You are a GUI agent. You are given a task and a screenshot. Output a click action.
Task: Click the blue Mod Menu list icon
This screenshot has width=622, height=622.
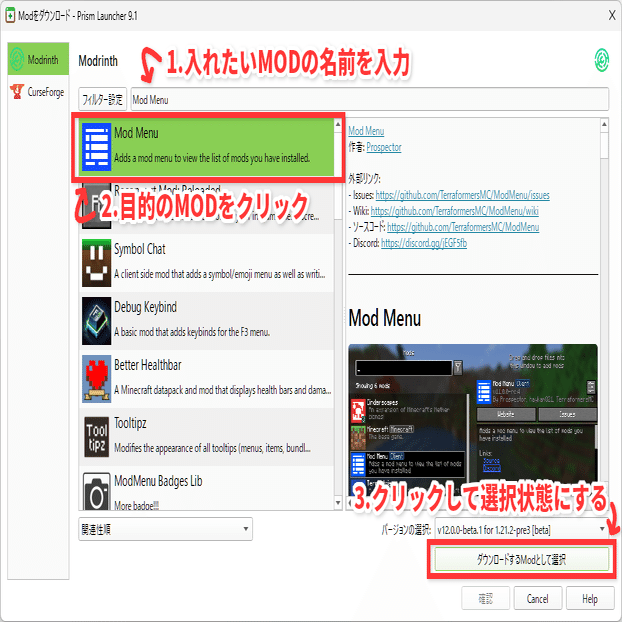click(x=96, y=147)
